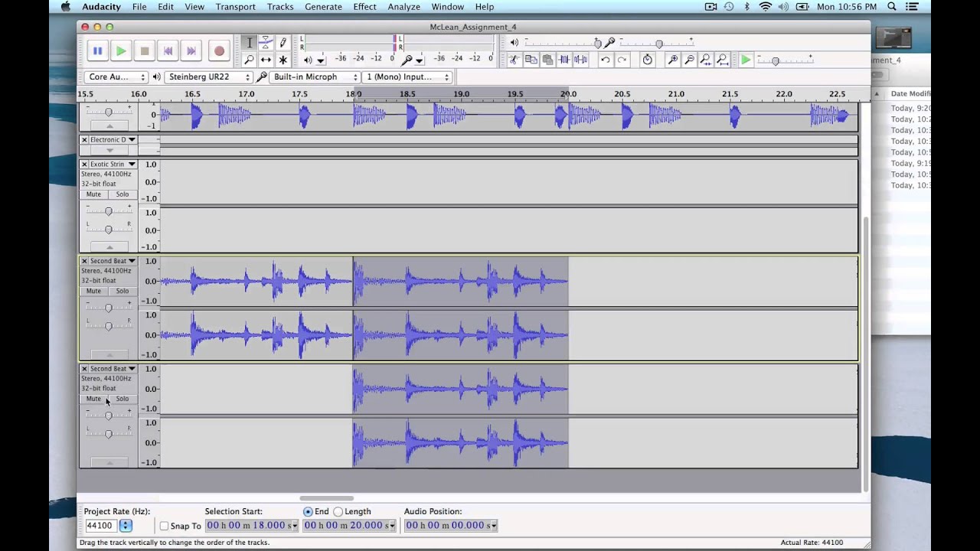980x551 pixels.
Task: Select the Length radio button
Action: [x=338, y=511]
